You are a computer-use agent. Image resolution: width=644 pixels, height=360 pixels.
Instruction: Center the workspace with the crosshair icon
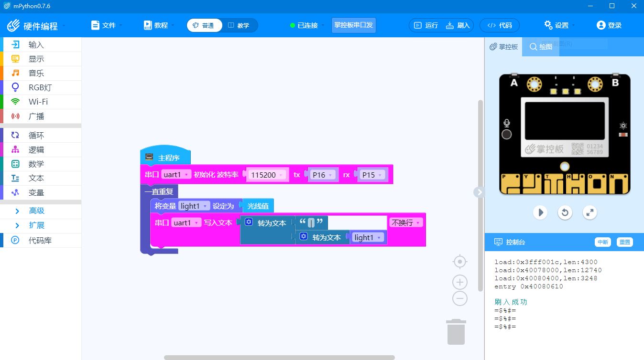[459, 262]
